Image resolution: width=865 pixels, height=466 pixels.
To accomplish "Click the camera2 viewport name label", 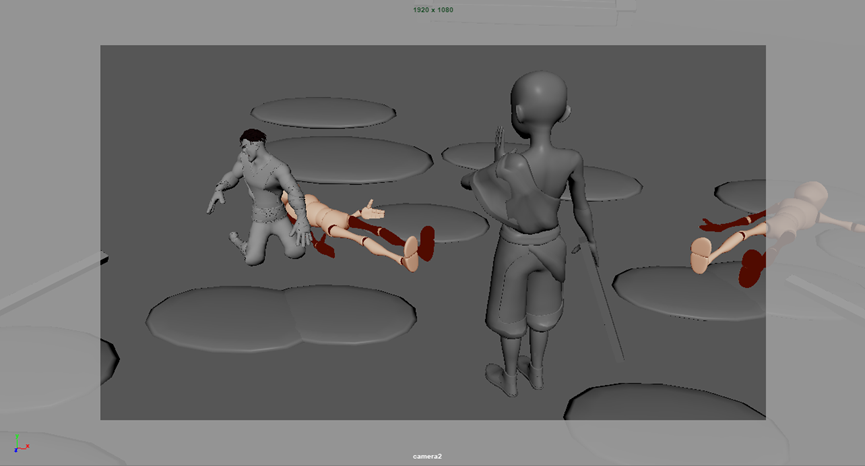I will coord(428,456).
